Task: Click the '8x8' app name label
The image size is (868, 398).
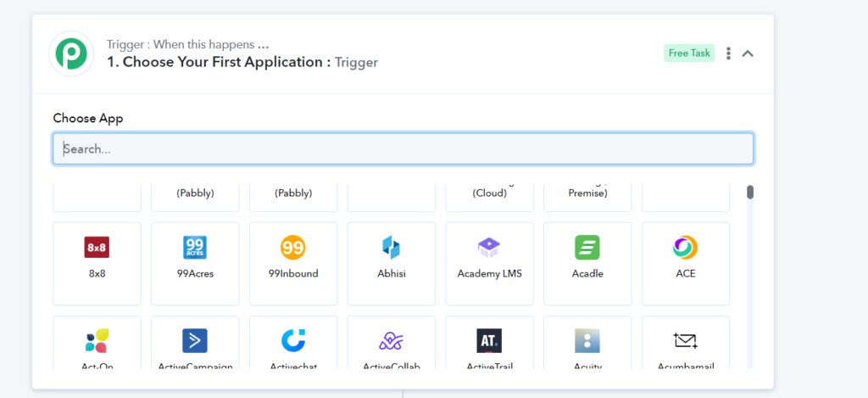Action: (x=97, y=274)
